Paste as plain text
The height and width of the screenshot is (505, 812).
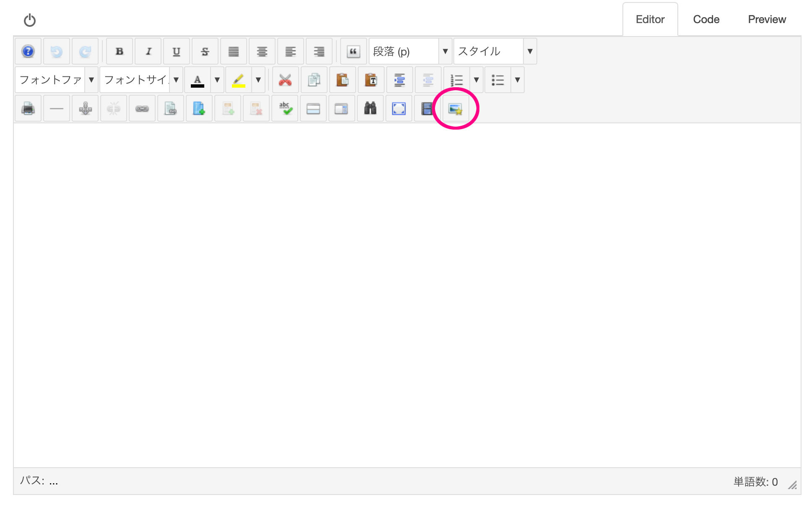pyautogui.click(x=371, y=80)
